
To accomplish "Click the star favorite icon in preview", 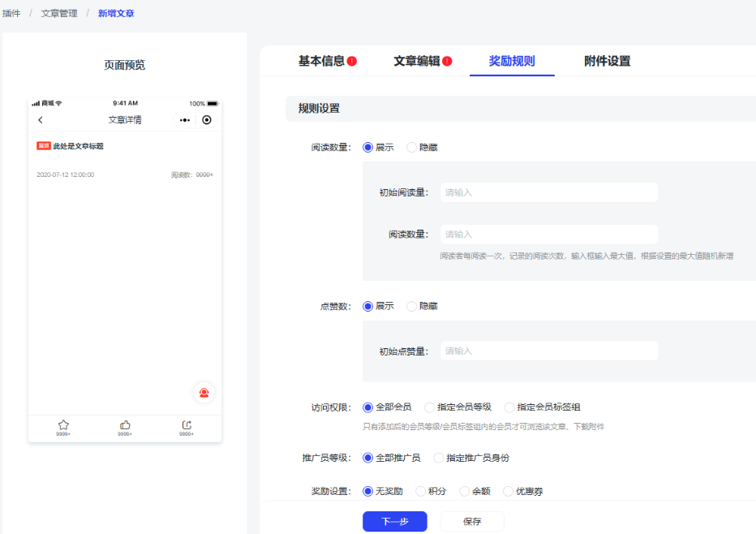I will pos(63,425).
